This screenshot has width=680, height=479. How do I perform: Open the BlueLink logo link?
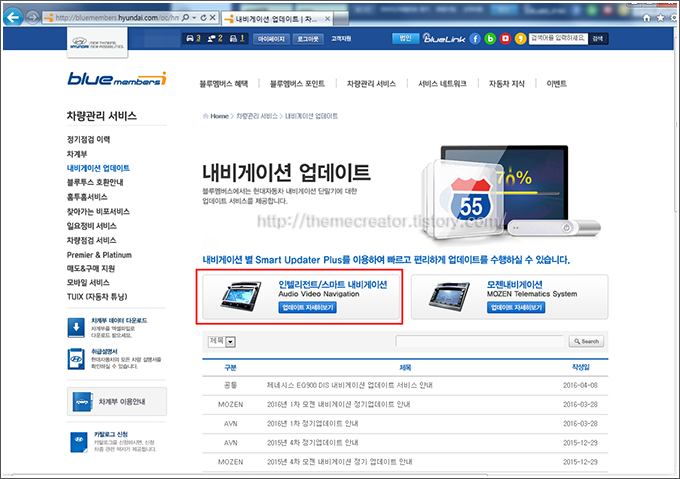point(444,39)
